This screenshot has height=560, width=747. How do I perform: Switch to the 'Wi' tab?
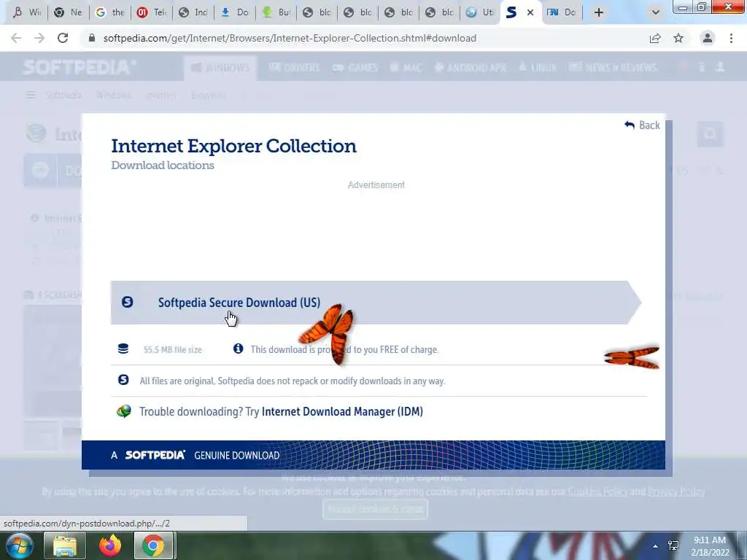[27, 12]
